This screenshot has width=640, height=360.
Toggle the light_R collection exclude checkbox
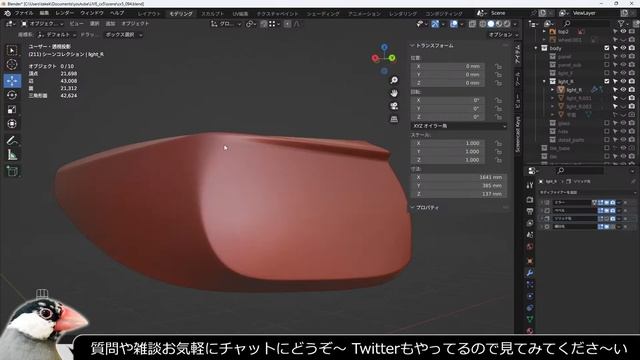click(607, 81)
